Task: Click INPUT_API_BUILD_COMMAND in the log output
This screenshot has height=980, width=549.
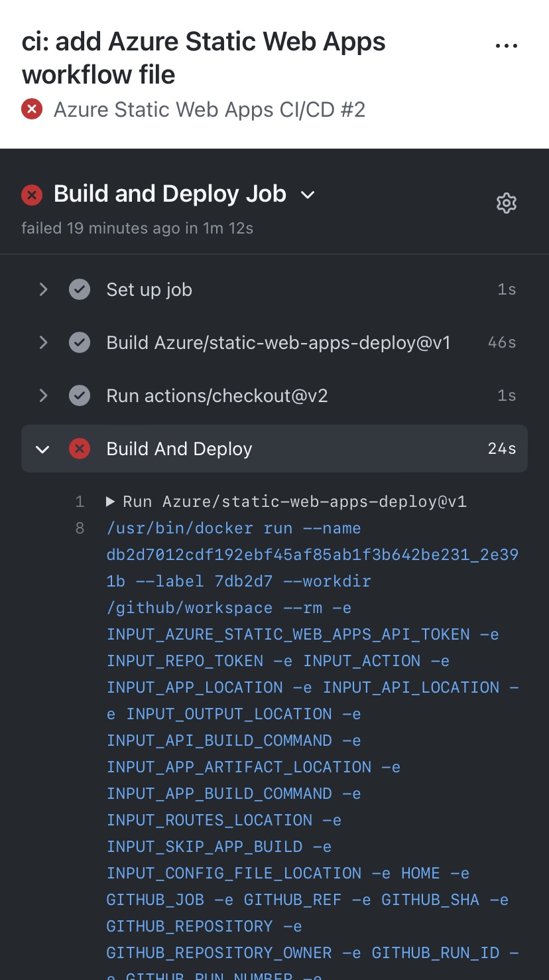Action: [x=219, y=740]
